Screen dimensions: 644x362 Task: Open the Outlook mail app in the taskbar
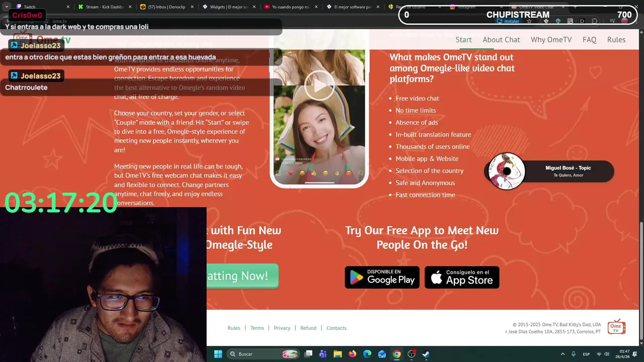(382, 354)
